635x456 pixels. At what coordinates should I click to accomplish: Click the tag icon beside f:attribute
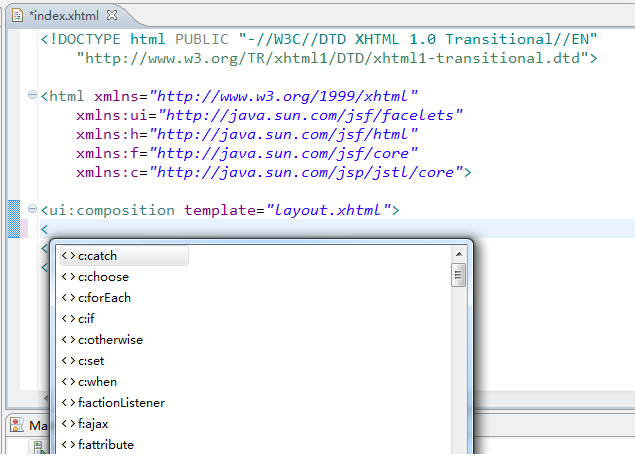pyautogui.click(x=68, y=445)
